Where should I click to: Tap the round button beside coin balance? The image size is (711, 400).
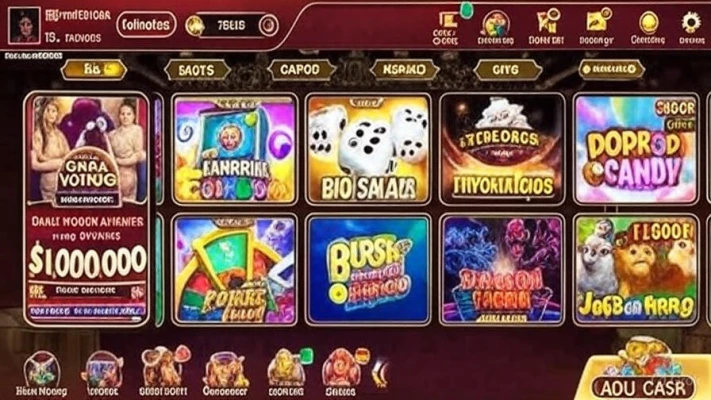coord(268,25)
